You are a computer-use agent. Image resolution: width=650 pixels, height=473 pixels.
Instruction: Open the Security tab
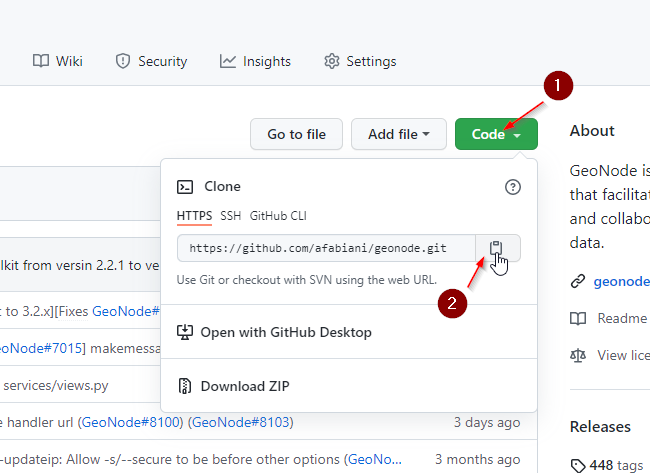(151, 61)
